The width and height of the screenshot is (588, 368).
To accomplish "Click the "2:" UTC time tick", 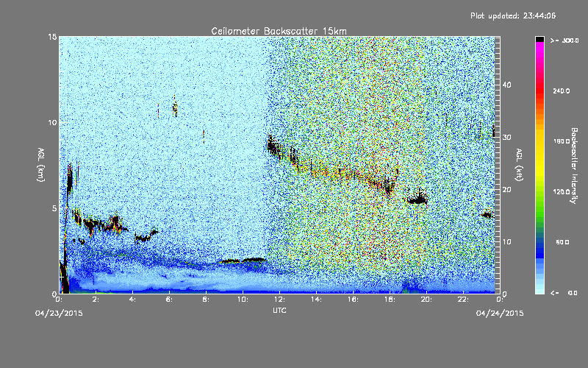I will click(x=96, y=300).
